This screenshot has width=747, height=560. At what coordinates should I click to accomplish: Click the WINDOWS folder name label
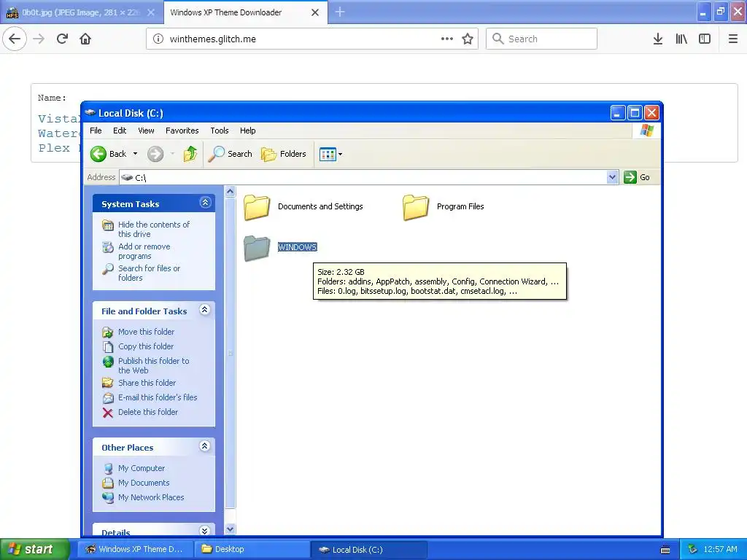point(298,247)
